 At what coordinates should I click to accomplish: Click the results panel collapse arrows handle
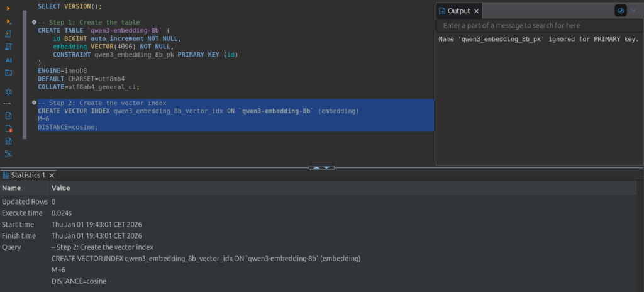321,167
